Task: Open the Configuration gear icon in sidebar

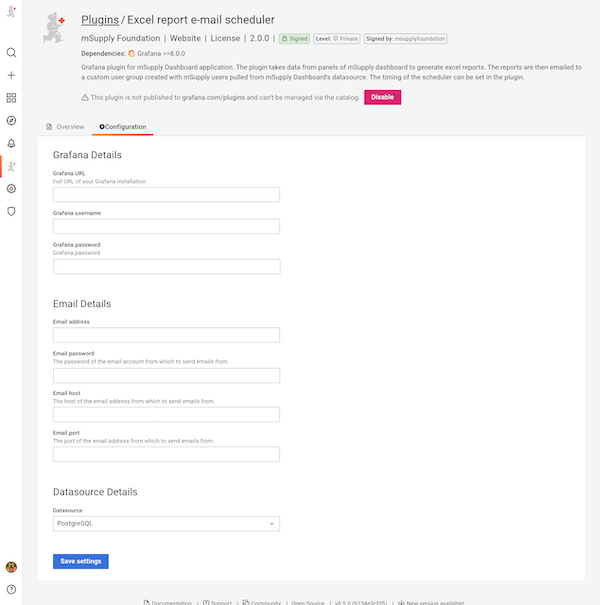Action: pyautogui.click(x=11, y=188)
